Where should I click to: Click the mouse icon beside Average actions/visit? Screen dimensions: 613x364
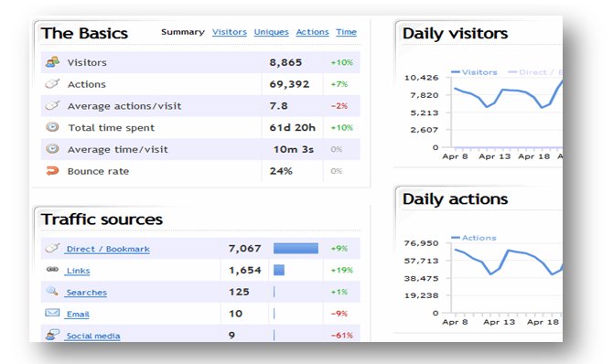point(52,105)
